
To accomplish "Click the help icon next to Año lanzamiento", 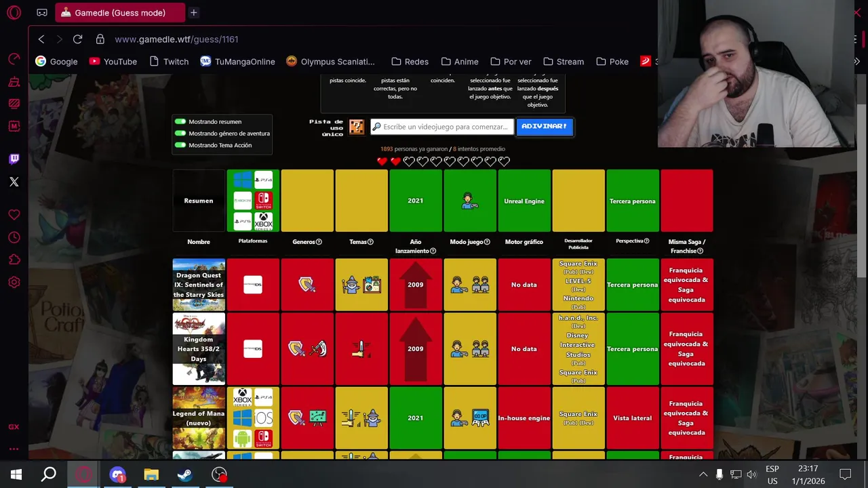I will (x=433, y=251).
